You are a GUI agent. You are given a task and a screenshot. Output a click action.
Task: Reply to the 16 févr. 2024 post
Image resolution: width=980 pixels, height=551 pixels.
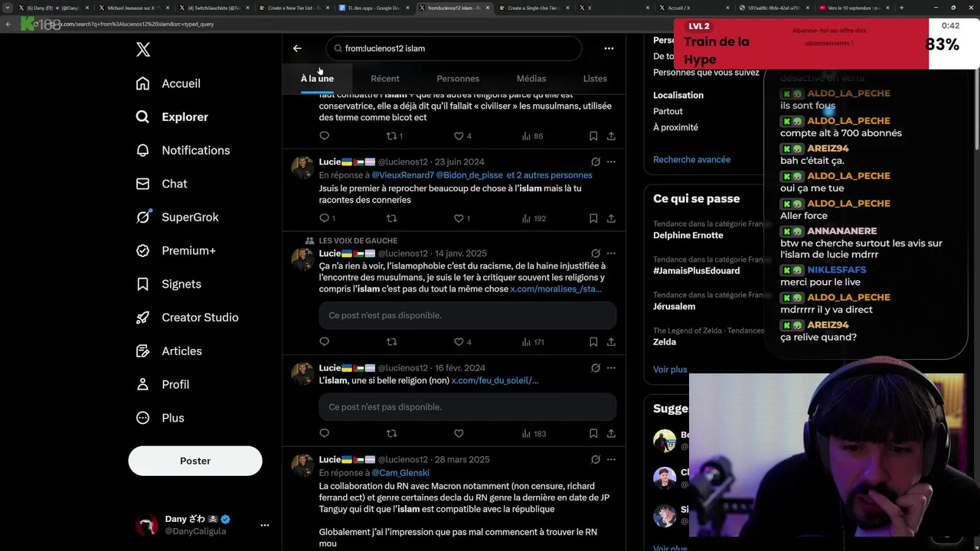click(x=325, y=433)
